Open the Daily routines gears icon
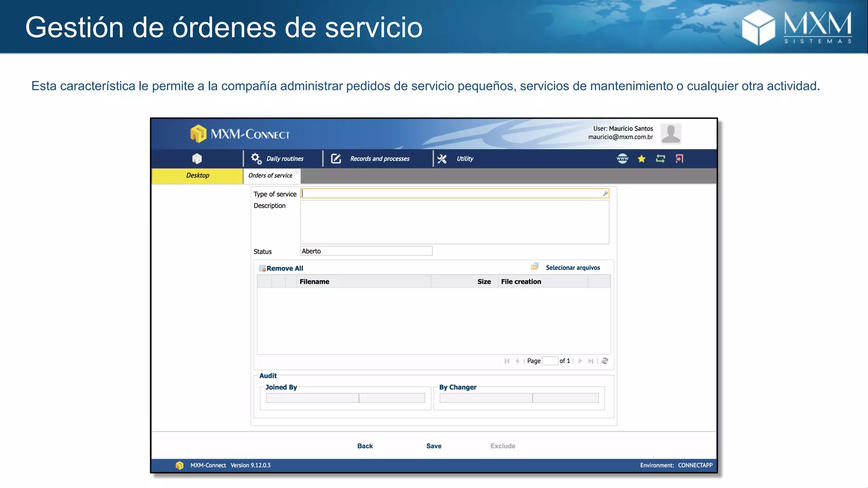Viewport: 868px width, 488px height. (256, 158)
